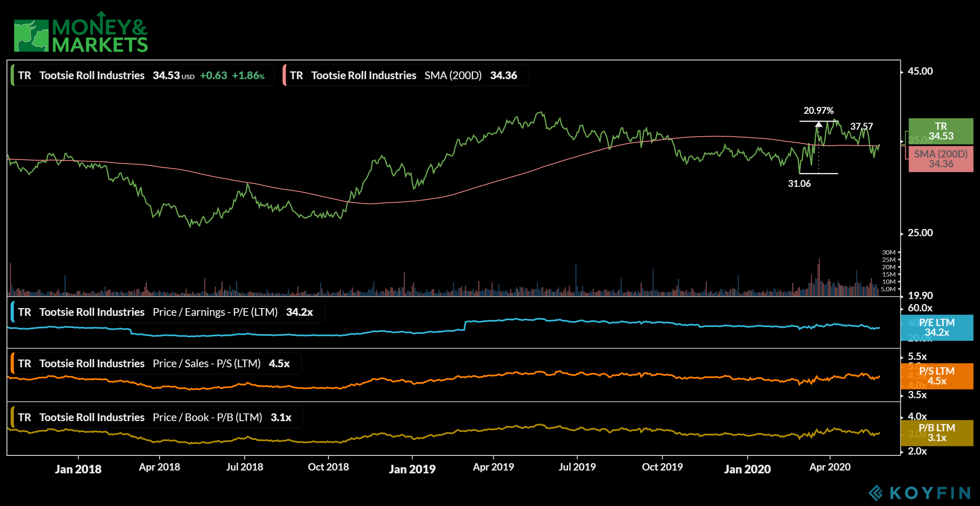Viewport: 980px width, 506px height.
Task: Click the 30M volume axis label
Action: pos(889,253)
